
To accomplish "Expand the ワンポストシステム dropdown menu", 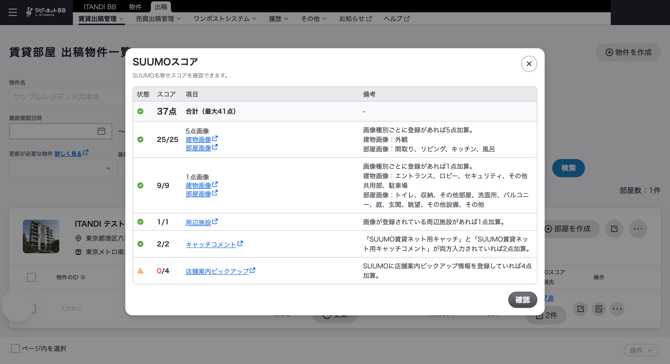I will click(225, 19).
